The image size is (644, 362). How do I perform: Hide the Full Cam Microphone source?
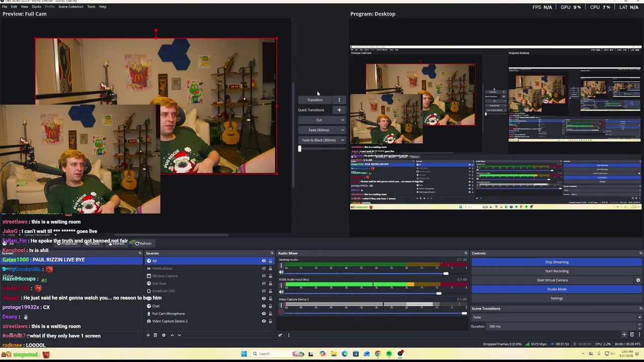[x=264, y=314]
